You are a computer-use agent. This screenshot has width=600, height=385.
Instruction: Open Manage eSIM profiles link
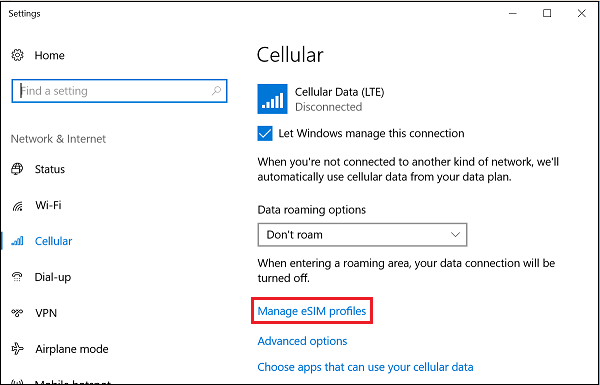pyautogui.click(x=311, y=311)
